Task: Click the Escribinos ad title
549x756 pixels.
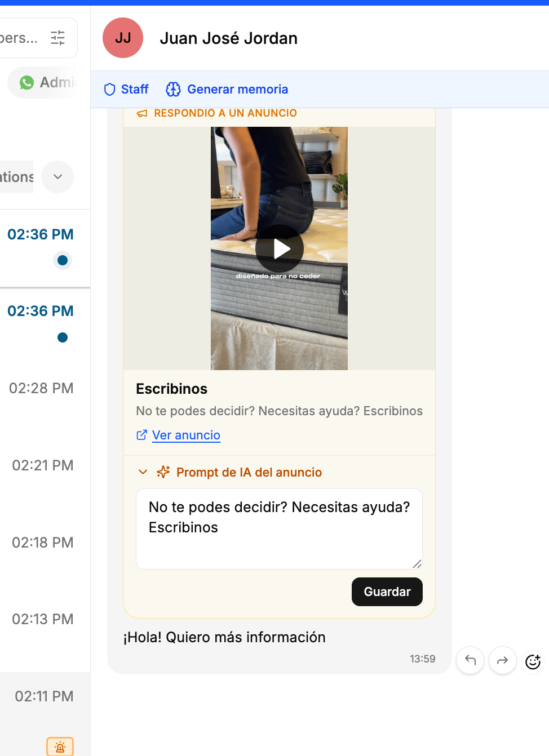Action: 172,389
